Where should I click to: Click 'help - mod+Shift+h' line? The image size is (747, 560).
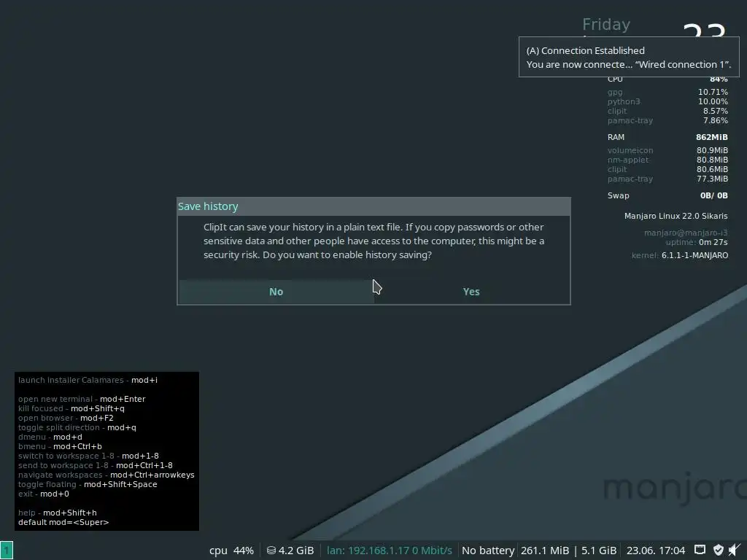coord(57,513)
